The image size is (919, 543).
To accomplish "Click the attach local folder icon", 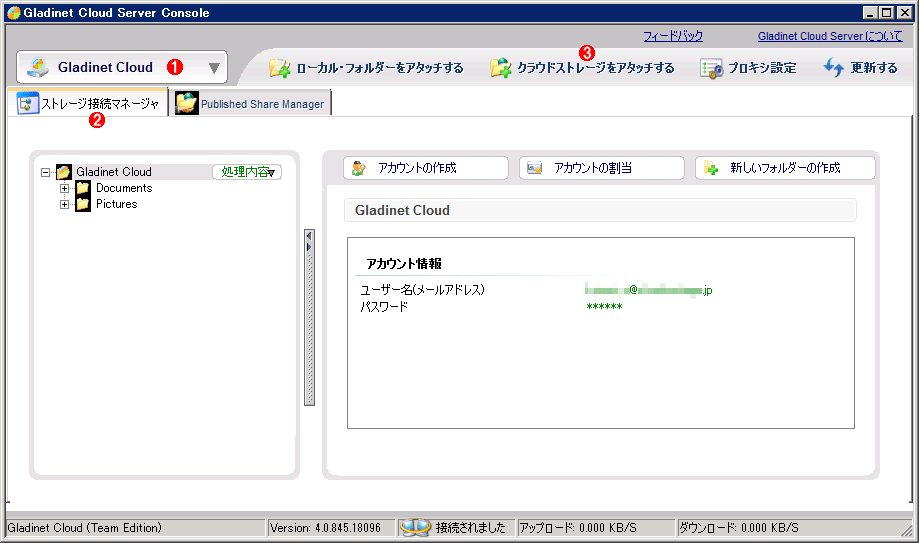I will (280, 68).
